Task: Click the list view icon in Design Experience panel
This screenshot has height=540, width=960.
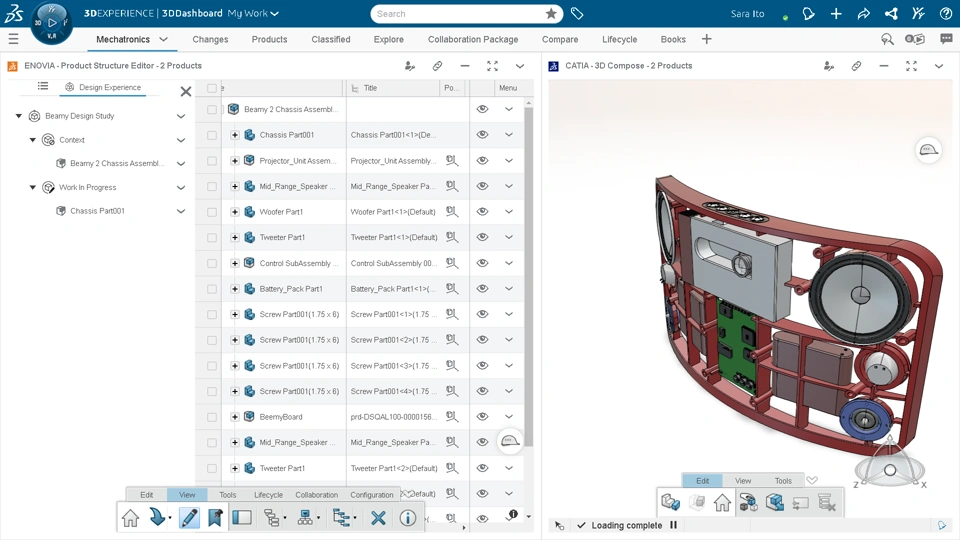Action: [43, 86]
